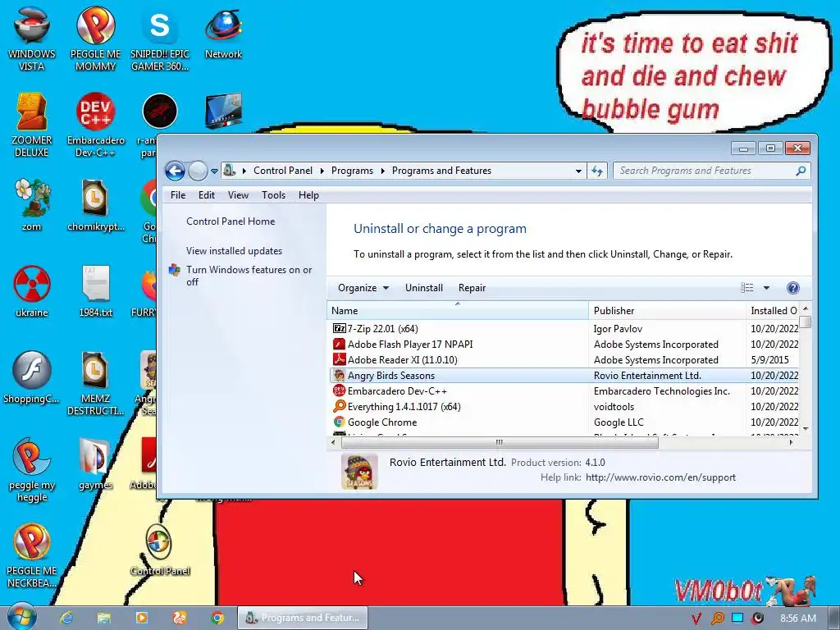The image size is (840, 630).
Task: Open the Organize dropdown menu
Action: point(363,288)
